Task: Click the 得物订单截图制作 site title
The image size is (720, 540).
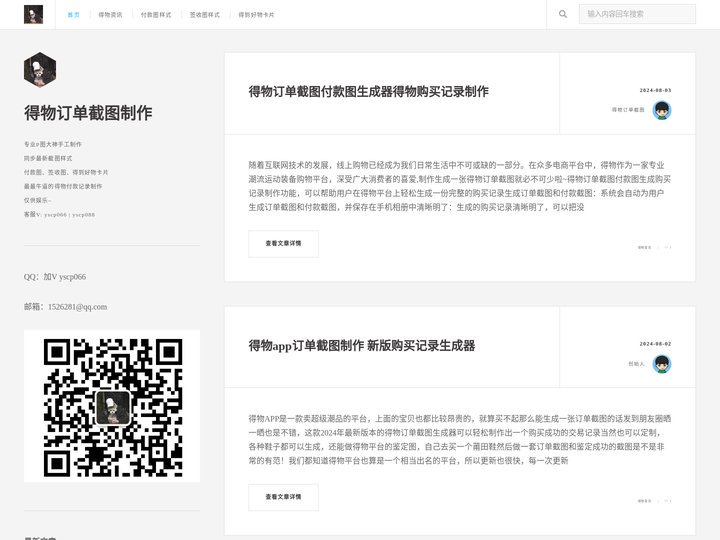Action: tap(88, 113)
